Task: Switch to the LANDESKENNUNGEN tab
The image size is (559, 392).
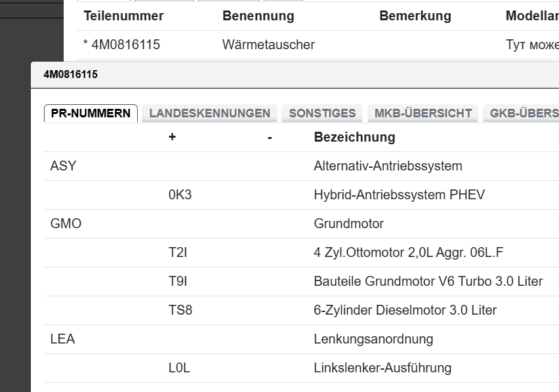Action: pyautogui.click(x=210, y=113)
